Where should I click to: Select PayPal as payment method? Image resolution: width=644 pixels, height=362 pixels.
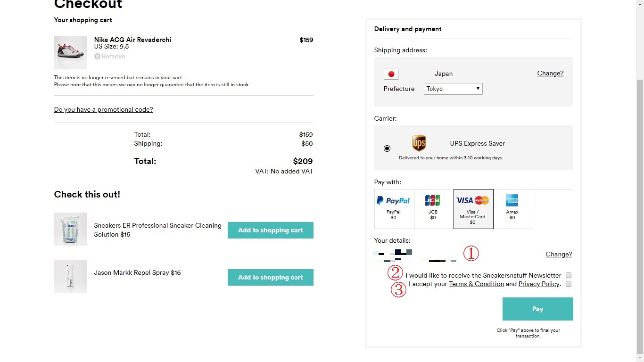(x=394, y=209)
